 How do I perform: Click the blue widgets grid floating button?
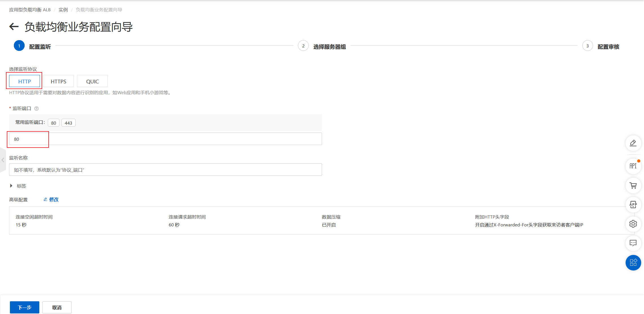point(633,263)
